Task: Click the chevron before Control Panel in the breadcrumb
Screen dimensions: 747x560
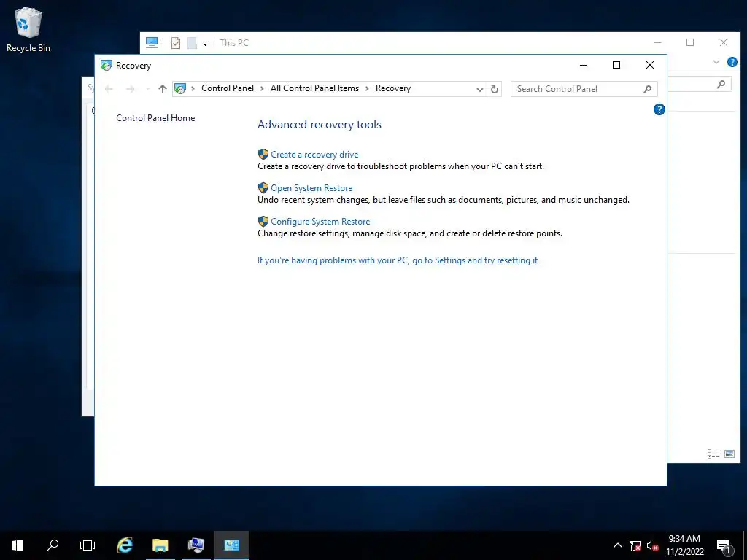Action: pos(193,88)
